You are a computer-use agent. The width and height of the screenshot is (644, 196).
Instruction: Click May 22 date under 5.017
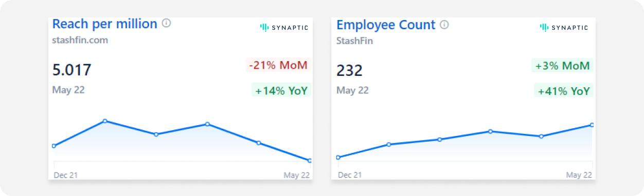68,90
